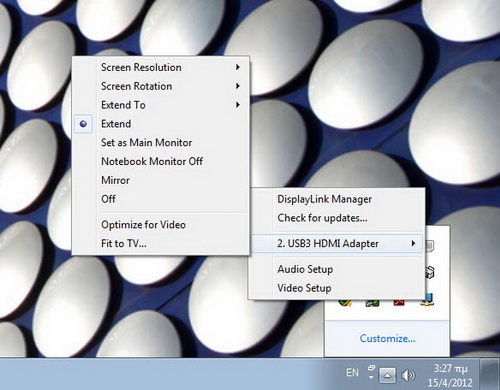Click the green tray icon beside the red one

coord(372,303)
